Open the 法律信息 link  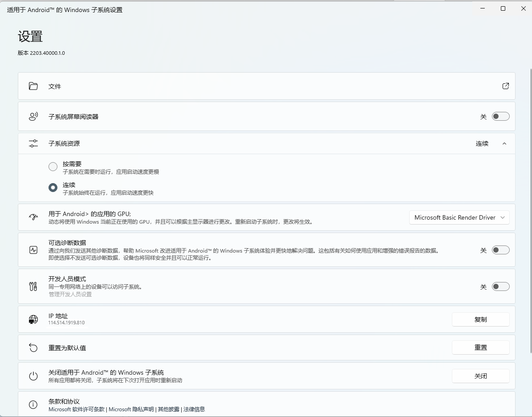click(x=194, y=409)
